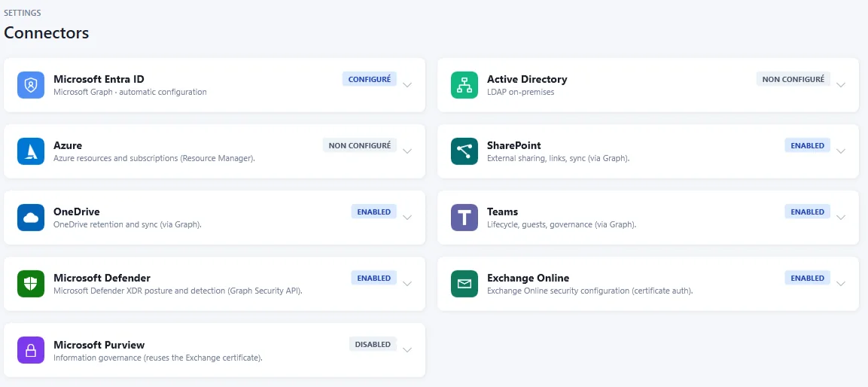Select the Active Directory title
This screenshot has width=868, height=387.
527,79
